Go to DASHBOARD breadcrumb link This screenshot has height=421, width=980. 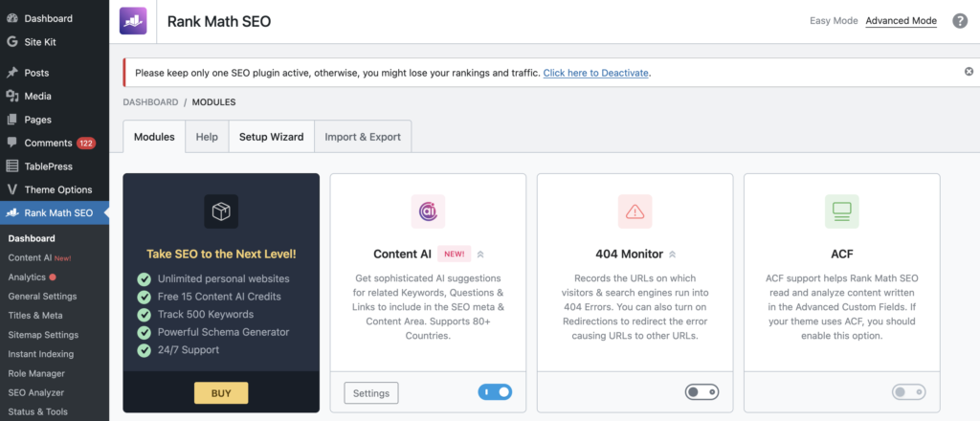coord(150,101)
